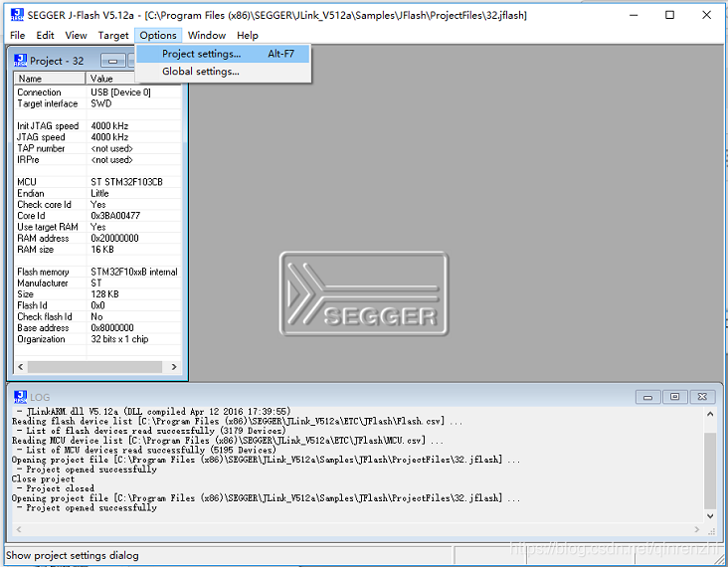This screenshot has height=567, width=728.
Task: Select the Check flash Id row
Action: coord(97,316)
